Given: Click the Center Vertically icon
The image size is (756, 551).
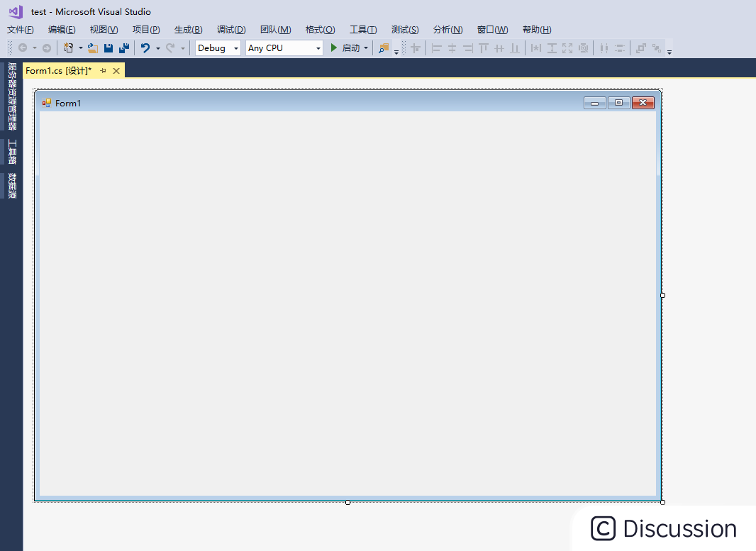Looking at the screenshot, I should [620, 48].
